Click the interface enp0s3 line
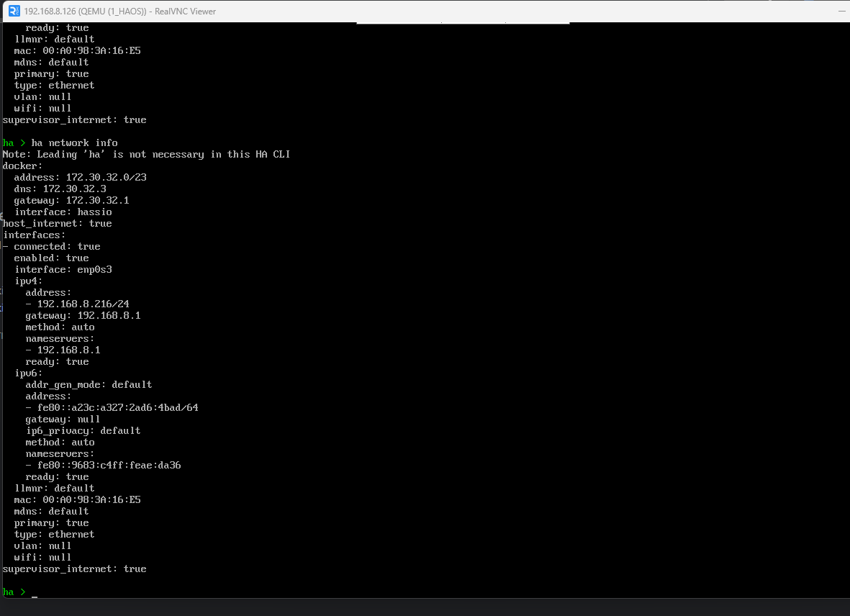 pyautogui.click(x=63, y=269)
